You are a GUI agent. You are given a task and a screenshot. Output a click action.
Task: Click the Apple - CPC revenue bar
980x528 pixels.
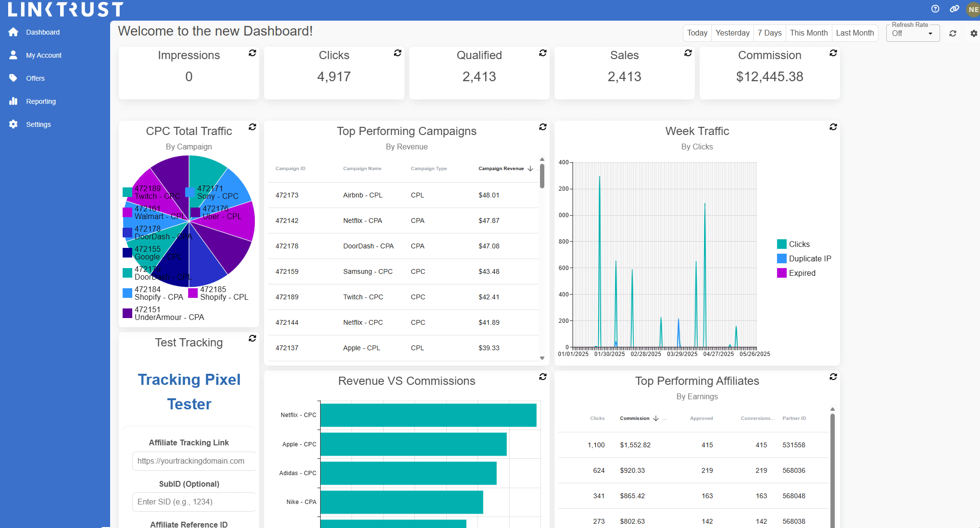pyautogui.click(x=414, y=444)
